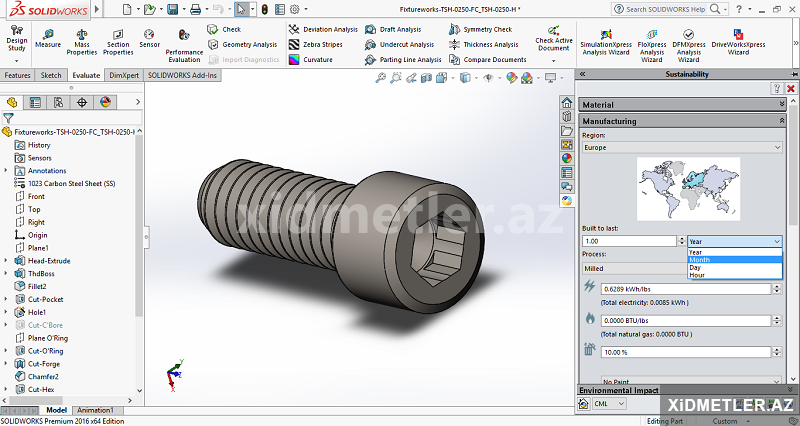
Task: Launch the Performance Evaluation tool
Action: pyautogui.click(x=184, y=44)
